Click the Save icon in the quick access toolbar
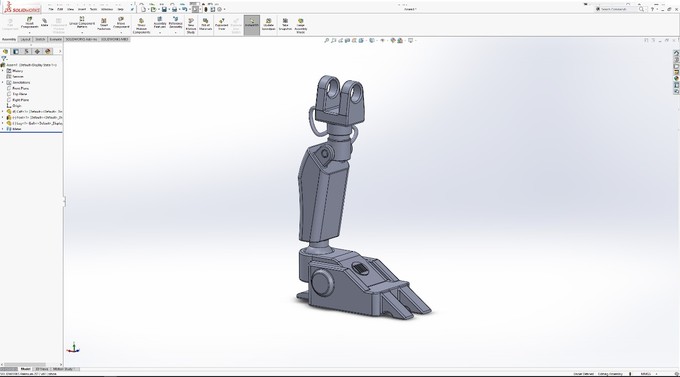This screenshot has height=377, width=680. 164,9
